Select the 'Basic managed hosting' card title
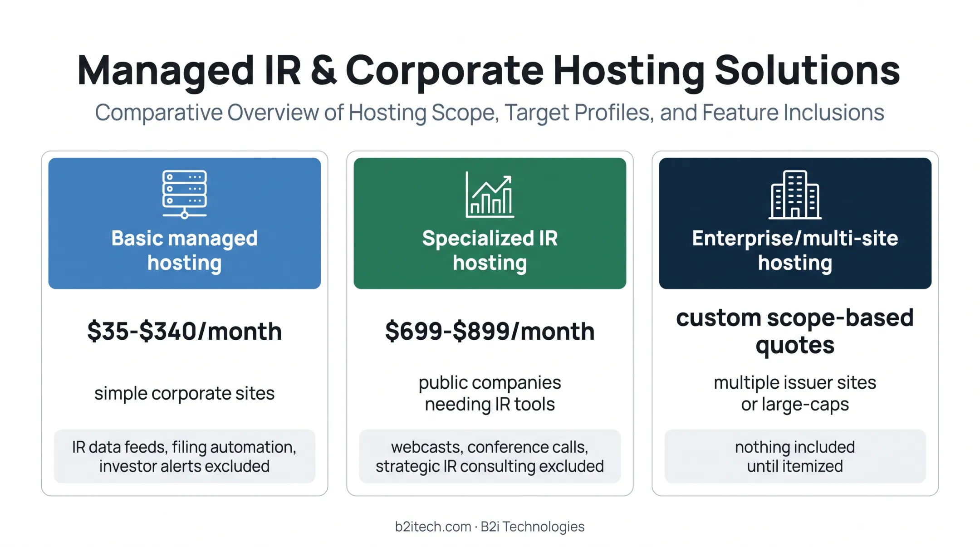This screenshot has width=980, height=547. (x=185, y=250)
